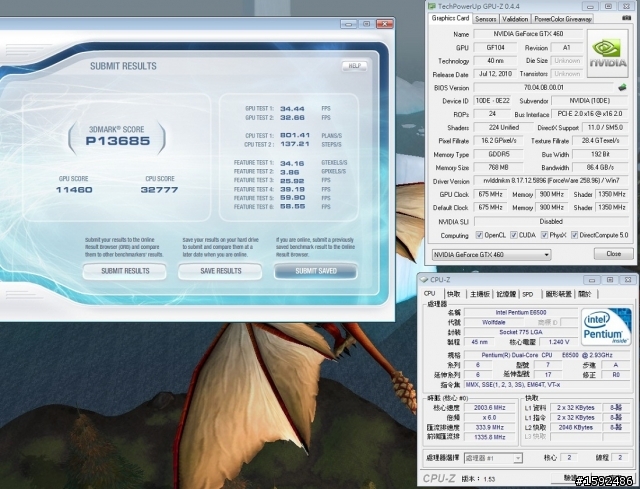Toggle the CUDA checkbox in GPU-Z

514,235
